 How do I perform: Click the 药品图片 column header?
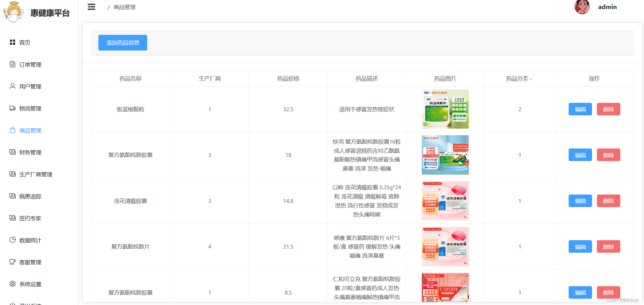(x=445, y=78)
